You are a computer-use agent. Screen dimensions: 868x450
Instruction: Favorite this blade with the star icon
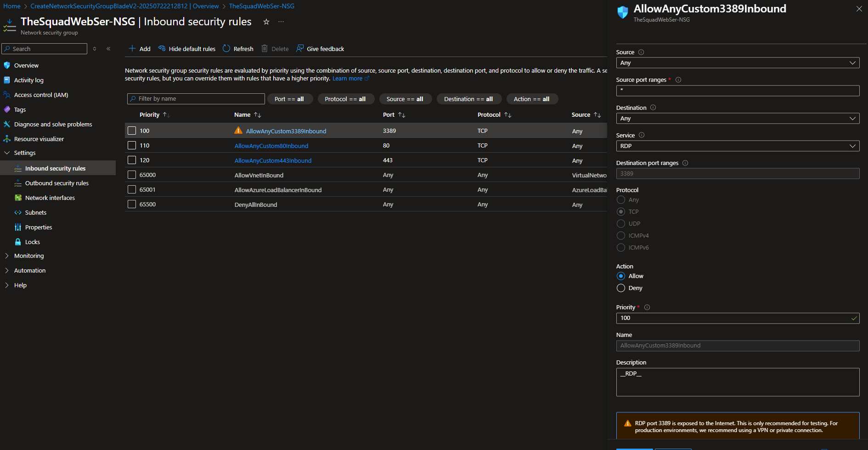pos(266,22)
